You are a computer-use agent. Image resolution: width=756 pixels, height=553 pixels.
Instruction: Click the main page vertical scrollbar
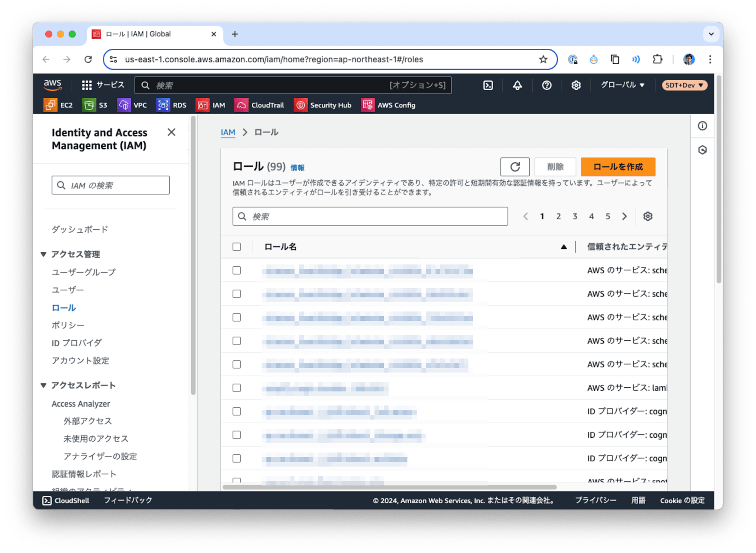pos(719,180)
